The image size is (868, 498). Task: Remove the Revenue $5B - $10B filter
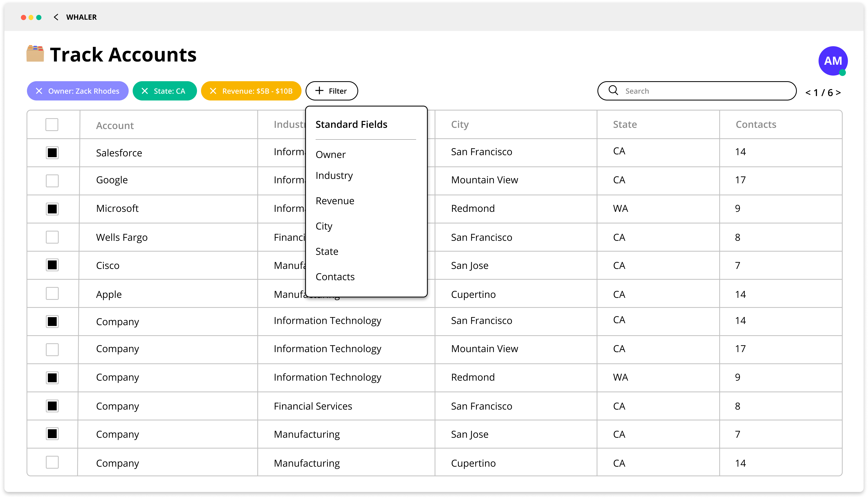pos(213,91)
